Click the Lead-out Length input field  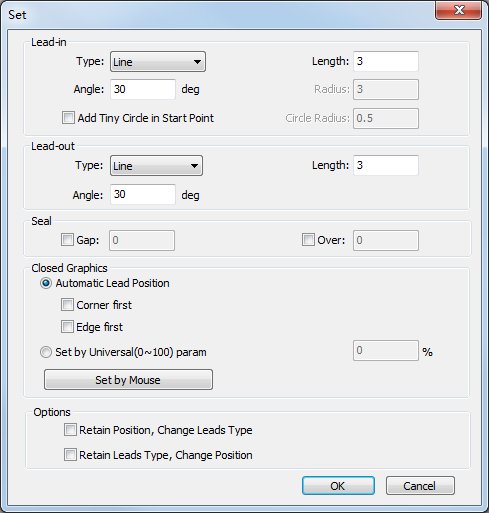tap(386, 165)
